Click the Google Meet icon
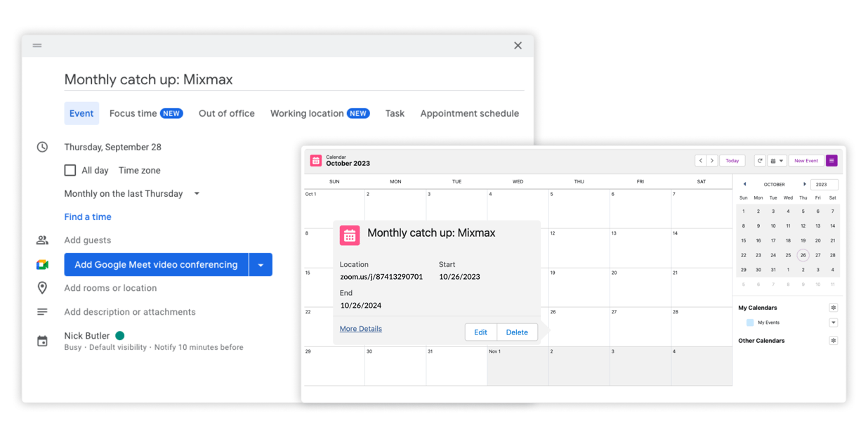This screenshot has width=868, height=423. [43, 265]
